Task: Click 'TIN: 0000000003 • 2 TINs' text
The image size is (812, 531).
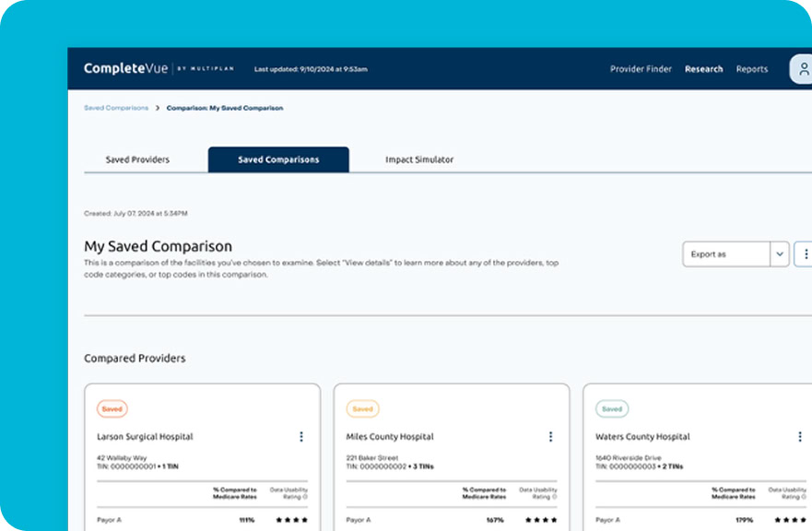Action: pyautogui.click(x=639, y=466)
